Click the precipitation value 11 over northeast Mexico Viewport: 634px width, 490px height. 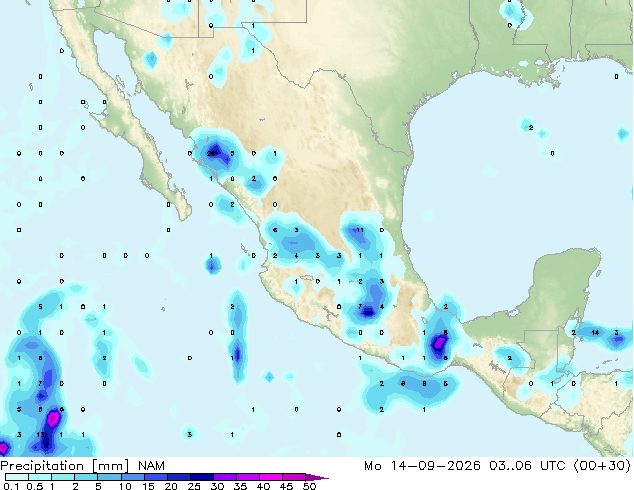(x=360, y=230)
